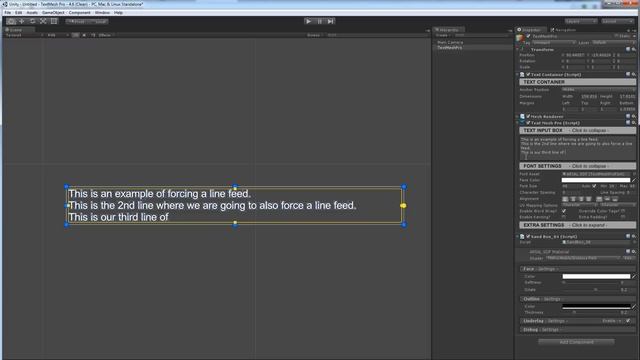This screenshot has width=640, height=360.
Task: Switch to the Navigation tab
Action: [563, 30]
